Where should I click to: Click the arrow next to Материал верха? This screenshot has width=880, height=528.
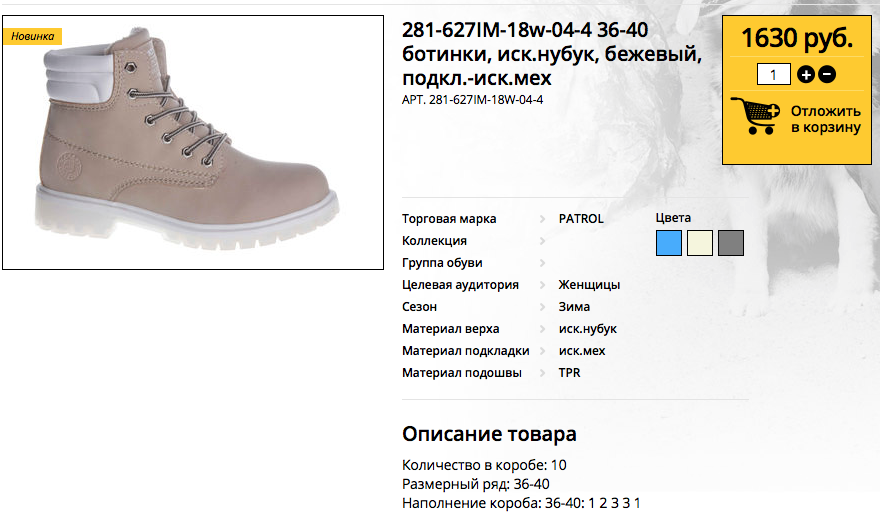[542, 329]
